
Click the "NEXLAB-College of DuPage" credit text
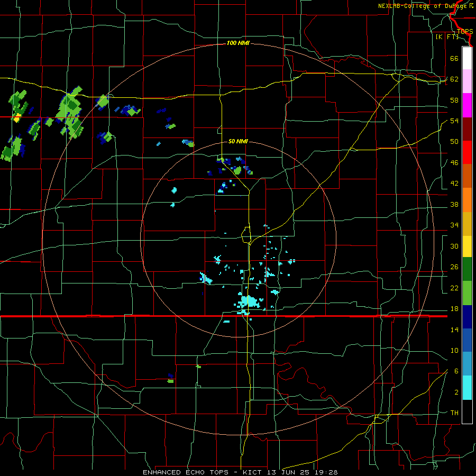pyautogui.click(x=423, y=6)
